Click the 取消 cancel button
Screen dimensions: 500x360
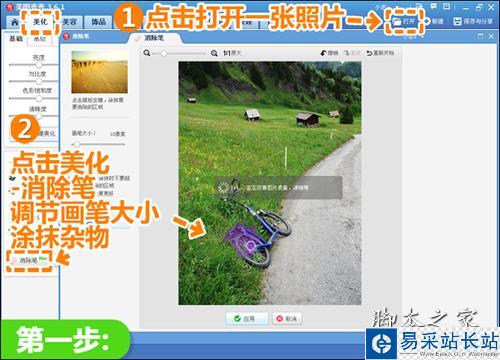coord(287,318)
